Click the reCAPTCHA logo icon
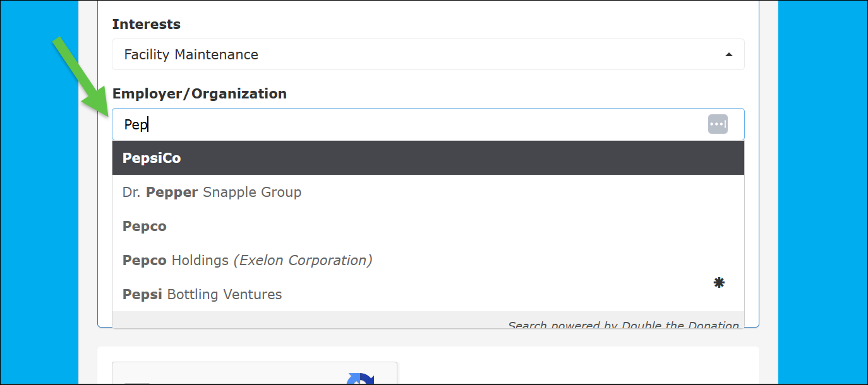This screenshot has height=385, width=868. pyautogui.click(x=361, y=379)
